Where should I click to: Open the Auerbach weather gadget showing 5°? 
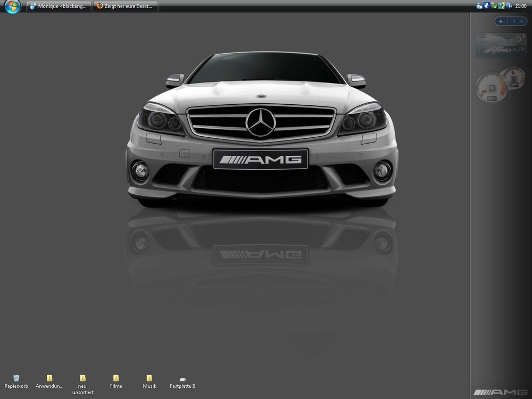501,45
